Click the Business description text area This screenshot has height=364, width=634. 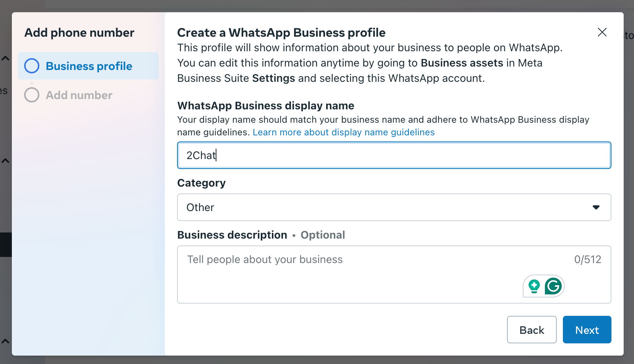pyautogui.click(x=394, y=275)
